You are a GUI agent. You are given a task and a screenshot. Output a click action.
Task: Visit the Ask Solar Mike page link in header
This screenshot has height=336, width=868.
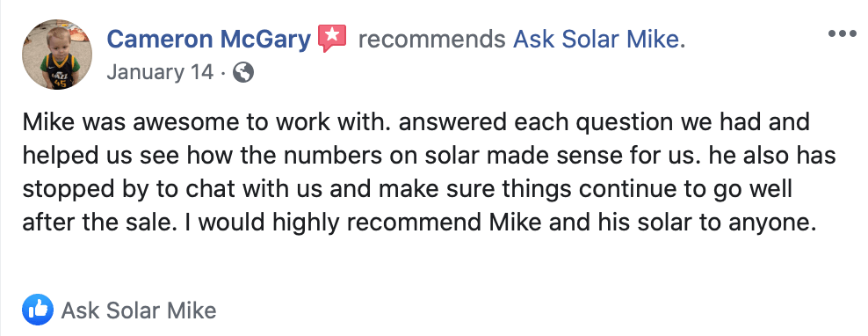pos(599,40)
